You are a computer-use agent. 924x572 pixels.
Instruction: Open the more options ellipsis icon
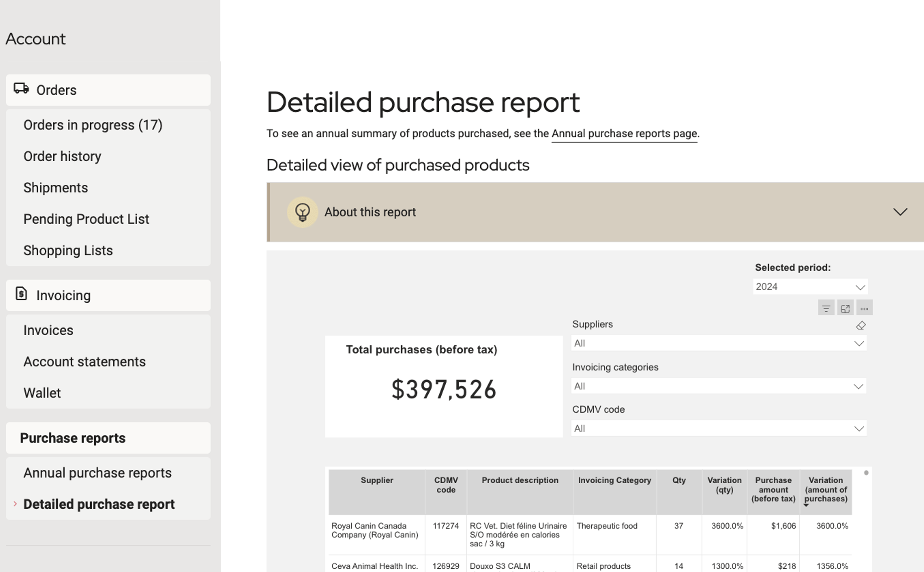[x=864, y=308]
